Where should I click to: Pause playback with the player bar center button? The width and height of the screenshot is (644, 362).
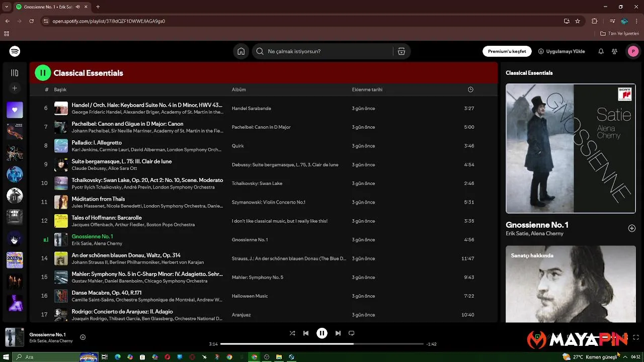point(322,333)
